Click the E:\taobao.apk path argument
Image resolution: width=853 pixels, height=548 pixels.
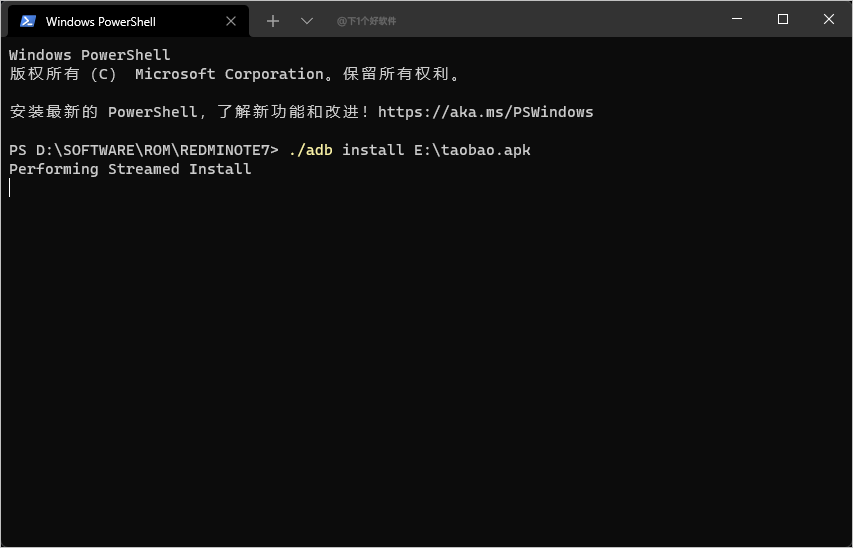pyautogui.click(x=472, y=150)
